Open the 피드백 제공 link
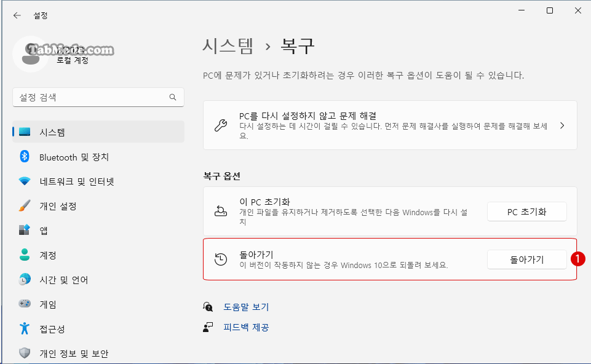Screen dimensions: 591x364 pyautogui.click(x=246, y=327)
